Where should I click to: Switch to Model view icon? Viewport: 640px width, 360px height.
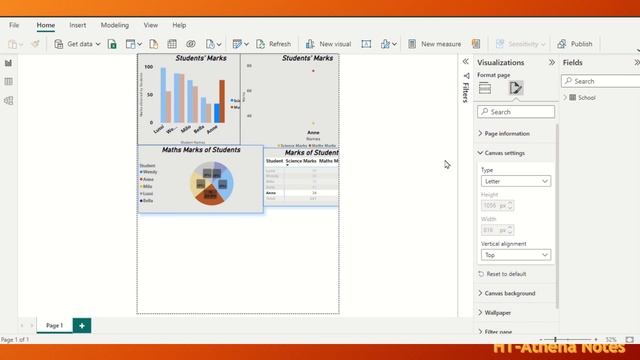[8, 100]
